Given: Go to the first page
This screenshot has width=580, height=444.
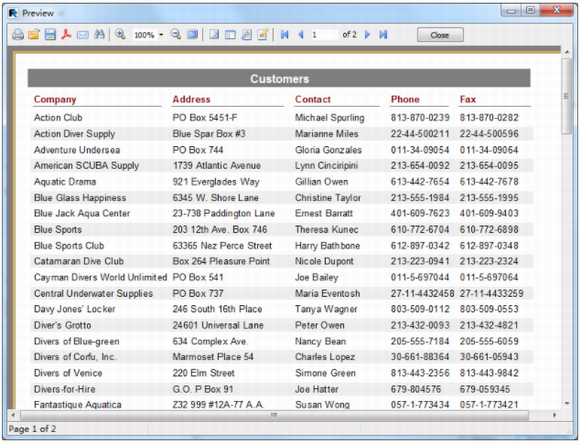Looking at the screenshot, I should tap(284, 35).
